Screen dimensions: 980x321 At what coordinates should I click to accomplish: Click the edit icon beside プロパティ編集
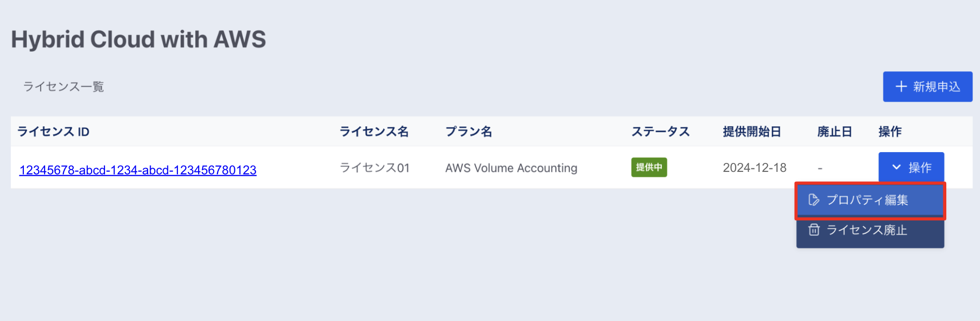pos(814,200)
